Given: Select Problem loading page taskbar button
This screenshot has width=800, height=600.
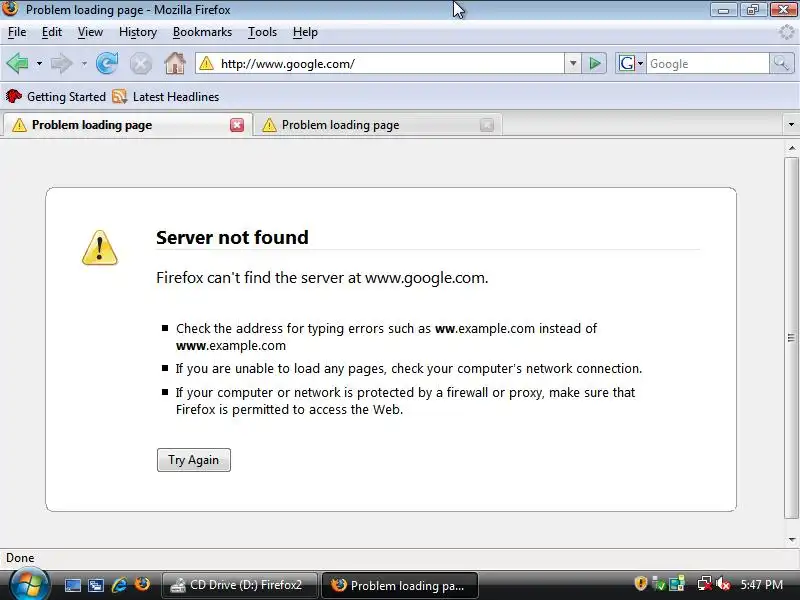Looking at the screenshot, I should [399, 585].
